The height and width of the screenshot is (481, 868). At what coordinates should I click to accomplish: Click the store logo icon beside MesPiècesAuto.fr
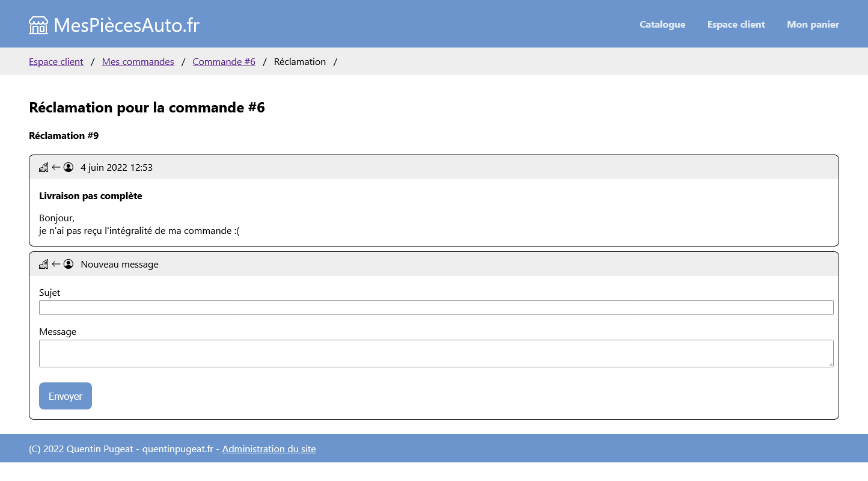(38, 25)
